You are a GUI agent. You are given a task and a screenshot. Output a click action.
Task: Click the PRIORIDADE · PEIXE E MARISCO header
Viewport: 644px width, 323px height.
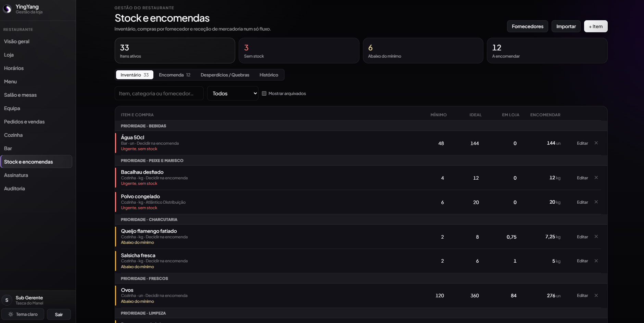pyautogui.click(x=361, y=160)
